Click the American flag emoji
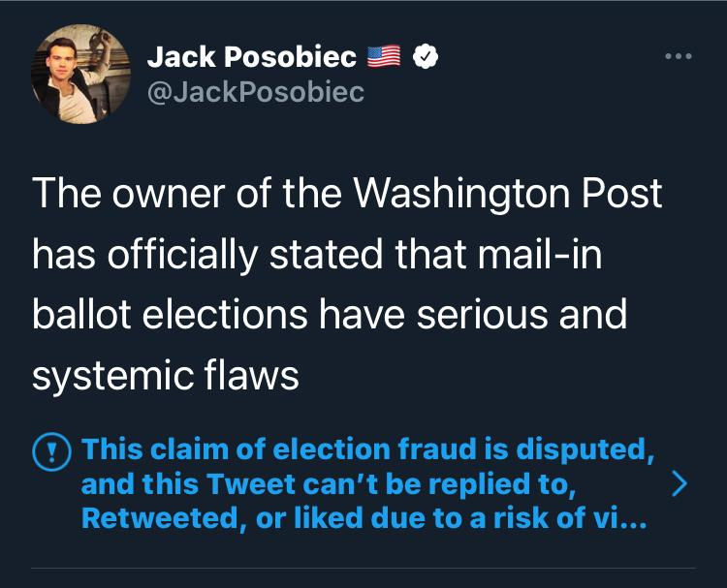The width and height of the screenshot is (727, 588). point(384,56)
